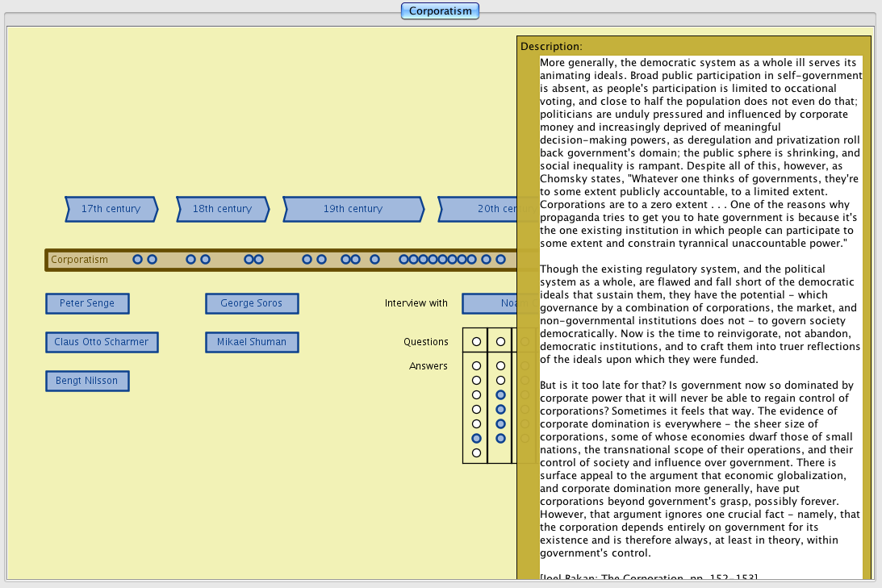
Task: Select the second column's Questions circle
Action: pyautogui.click(x=500, y=342)
